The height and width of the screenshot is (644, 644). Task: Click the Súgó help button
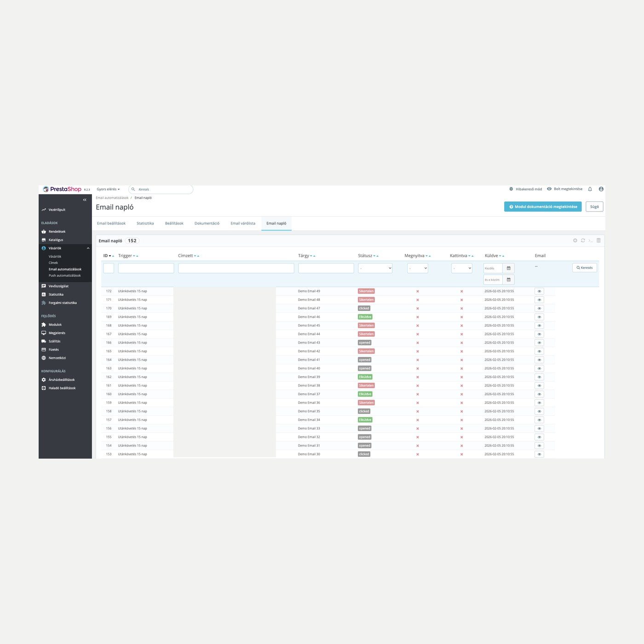[594, 207]
